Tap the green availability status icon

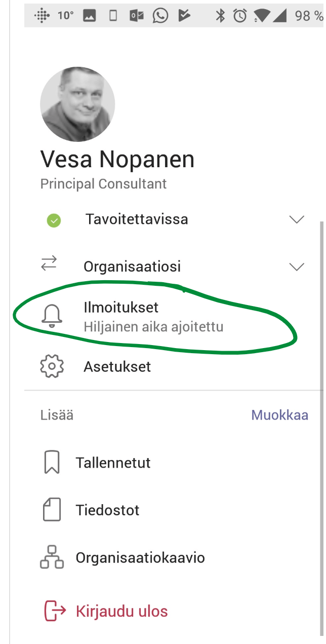[x=54, y=220]
